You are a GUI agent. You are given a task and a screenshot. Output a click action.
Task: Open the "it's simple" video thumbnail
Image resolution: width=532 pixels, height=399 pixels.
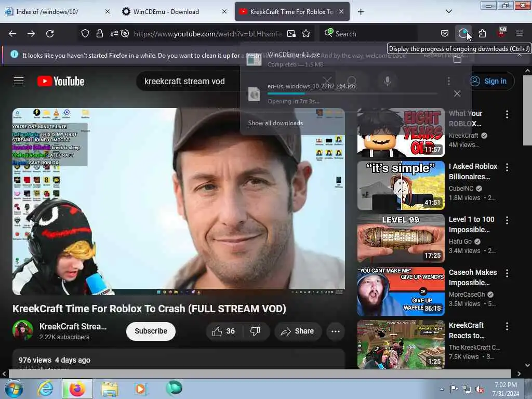pyautogui.click(x=401, y=185)
